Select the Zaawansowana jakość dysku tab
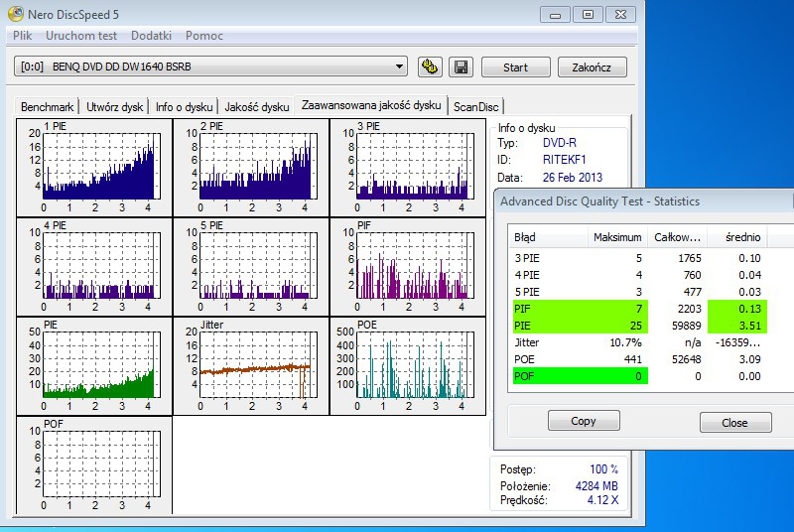Viewport: 794px width, 532px height. click(x=371, y=105)
